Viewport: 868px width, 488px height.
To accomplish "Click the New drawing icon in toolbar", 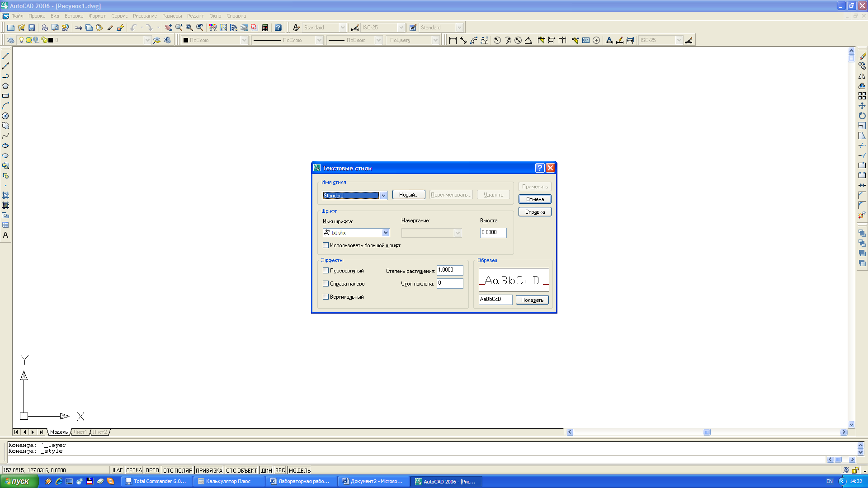I will 11,28.
